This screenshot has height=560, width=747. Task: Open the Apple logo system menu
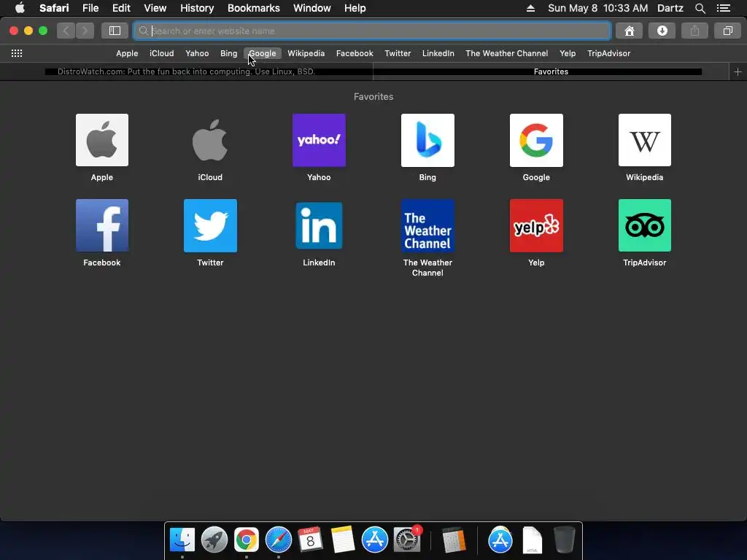[20, 8]
